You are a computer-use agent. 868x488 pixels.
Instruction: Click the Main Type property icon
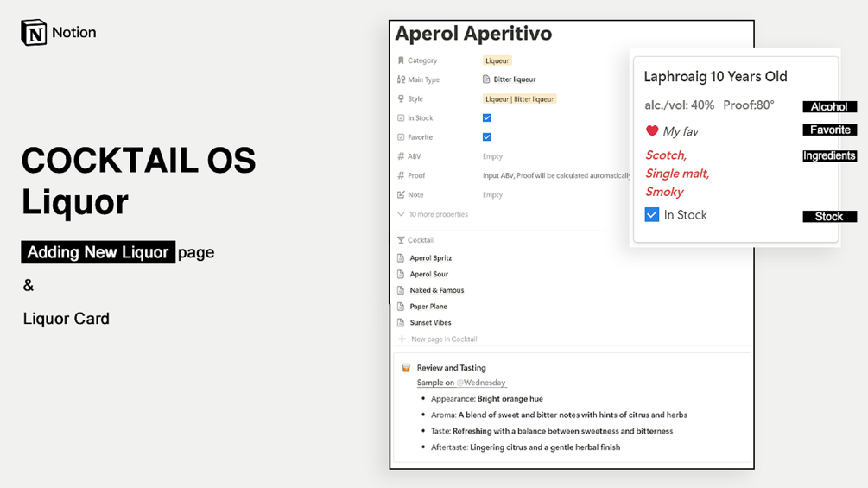click(x=401, y=79)
